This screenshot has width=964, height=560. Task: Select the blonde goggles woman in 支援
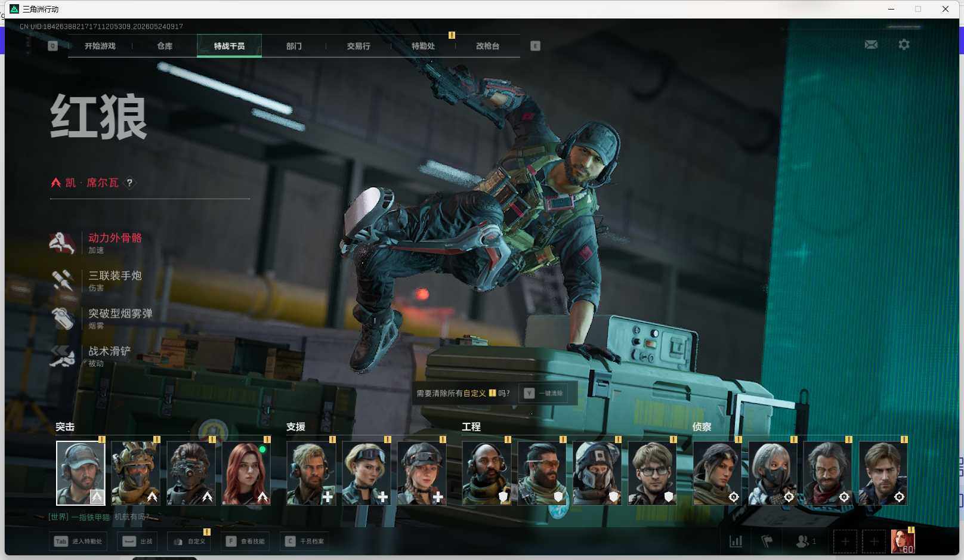coord(366,473)
